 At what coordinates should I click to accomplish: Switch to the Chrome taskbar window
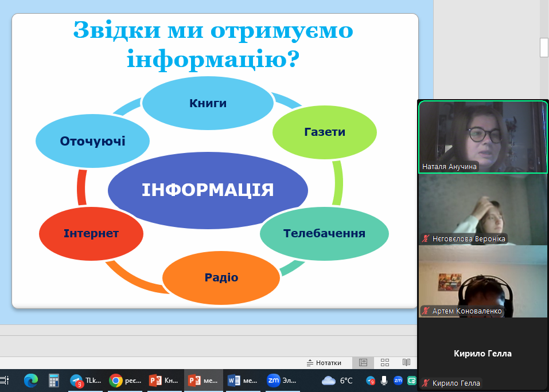(125, 381)
